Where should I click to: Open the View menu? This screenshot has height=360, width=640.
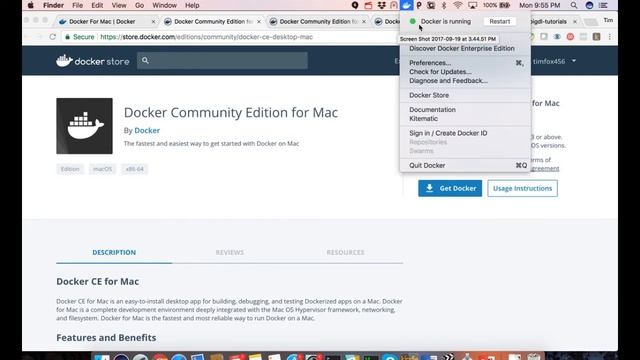[x=119, y=5]
